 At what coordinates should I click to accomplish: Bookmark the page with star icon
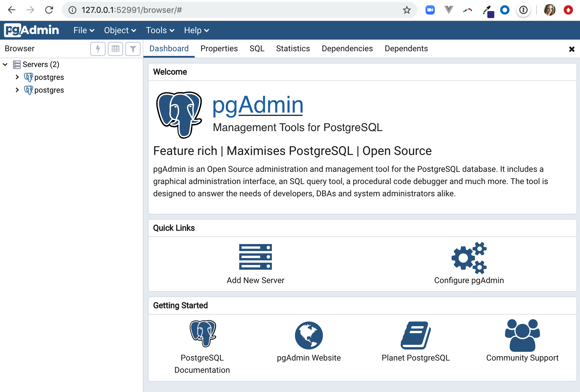(x=407, y=10)
